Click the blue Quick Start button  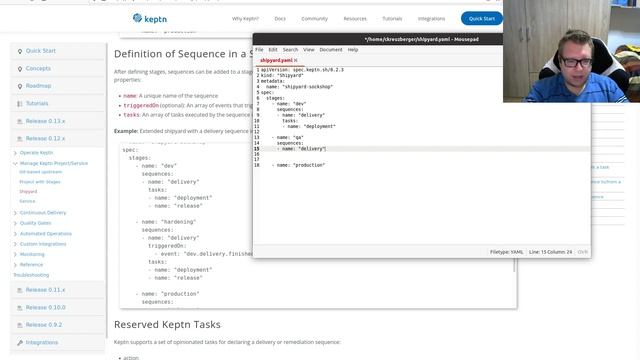click(x=482, y=18)
